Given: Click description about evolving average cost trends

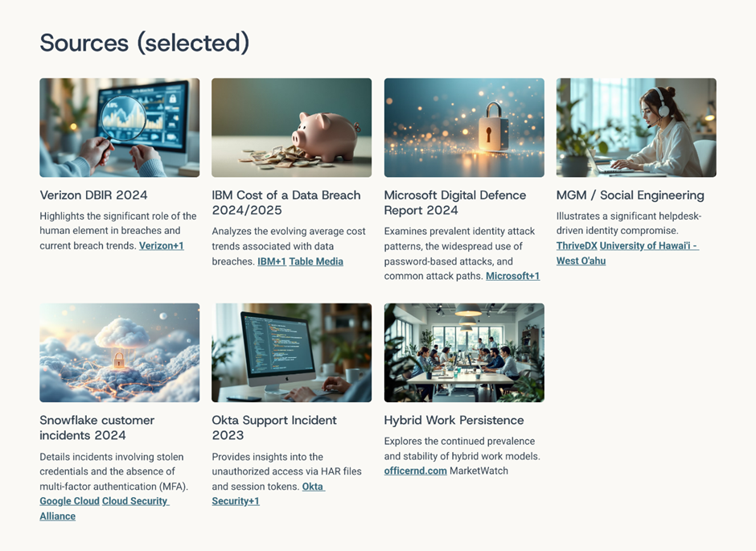Looking at the screenshot, I should click(288, 246).
